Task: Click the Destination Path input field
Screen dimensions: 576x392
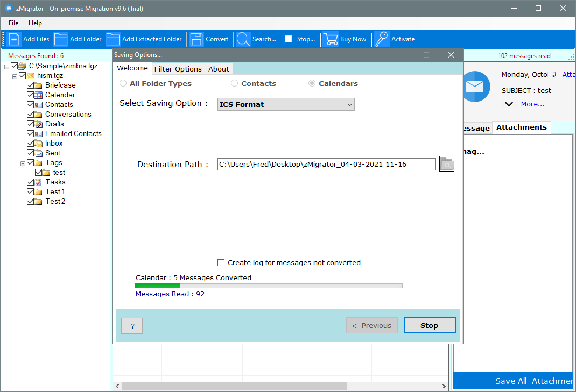Action: pyautogui.click(x=327, y=164)
